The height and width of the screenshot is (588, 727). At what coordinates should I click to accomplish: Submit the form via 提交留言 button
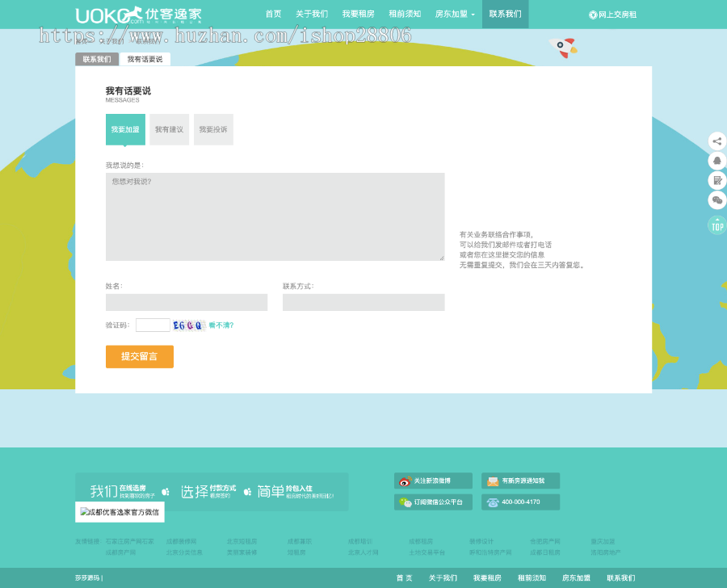tap(139, 356)
